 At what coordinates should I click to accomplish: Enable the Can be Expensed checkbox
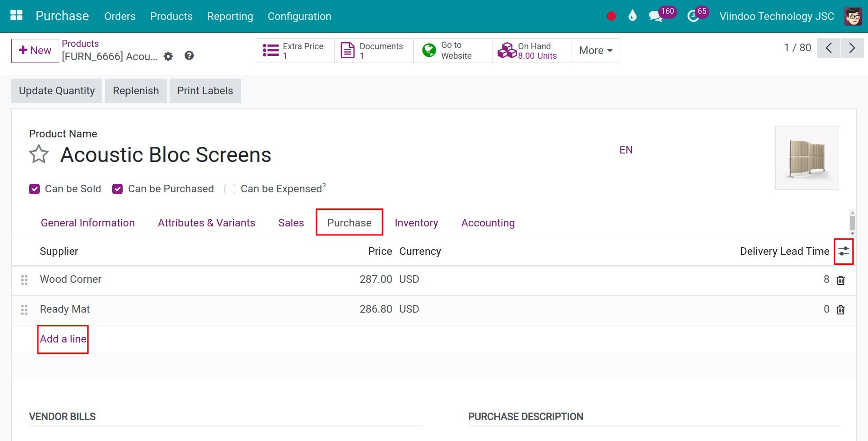click(230, 189)
